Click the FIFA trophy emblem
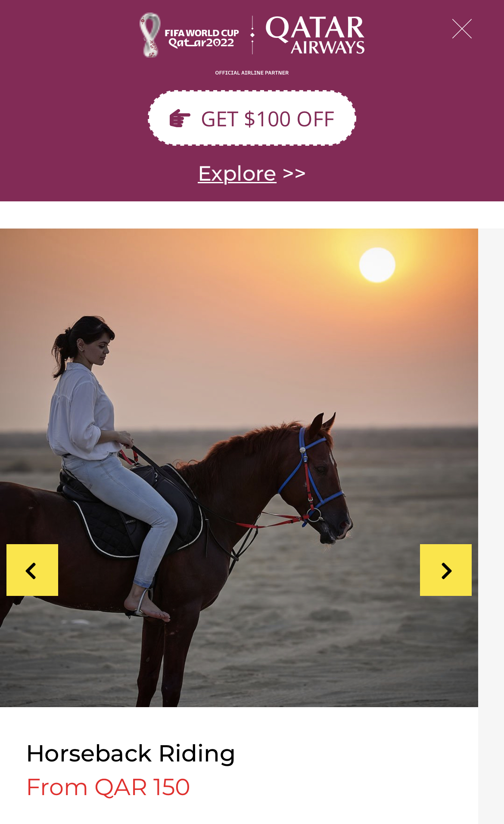The width and height of the screenshot is (504, 824). click(150, 35)
